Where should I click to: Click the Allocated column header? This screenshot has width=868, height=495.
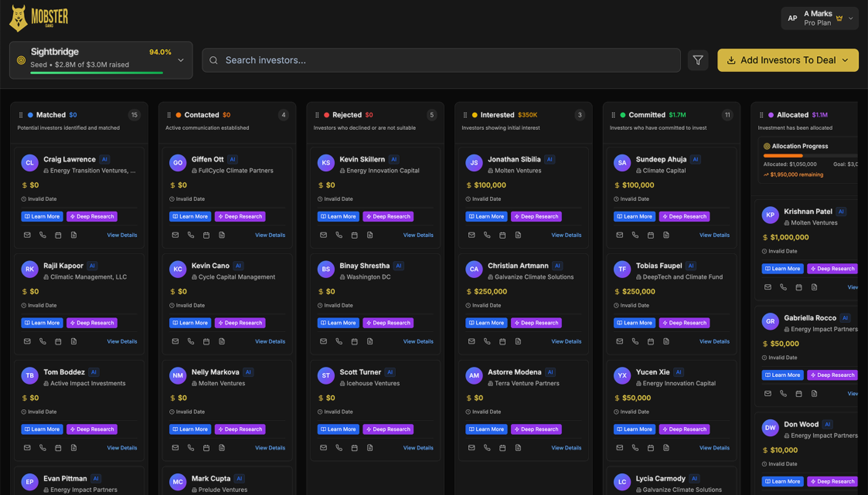click(792, 115)
